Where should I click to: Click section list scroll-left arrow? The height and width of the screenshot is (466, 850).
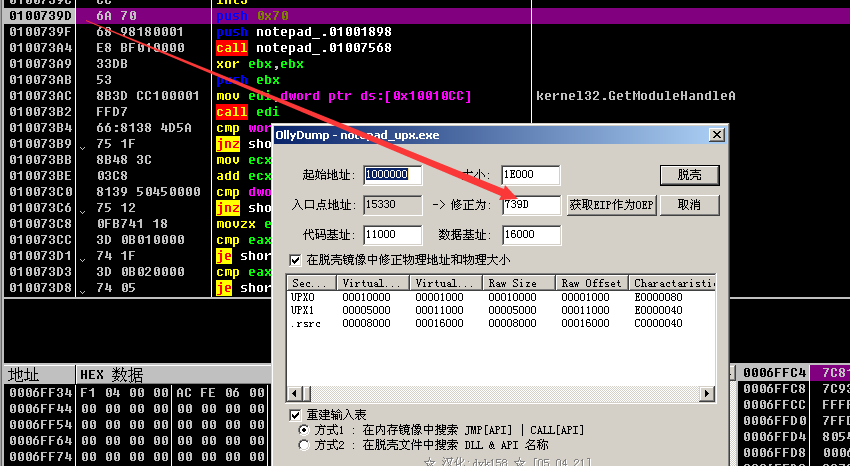[294, 393]
